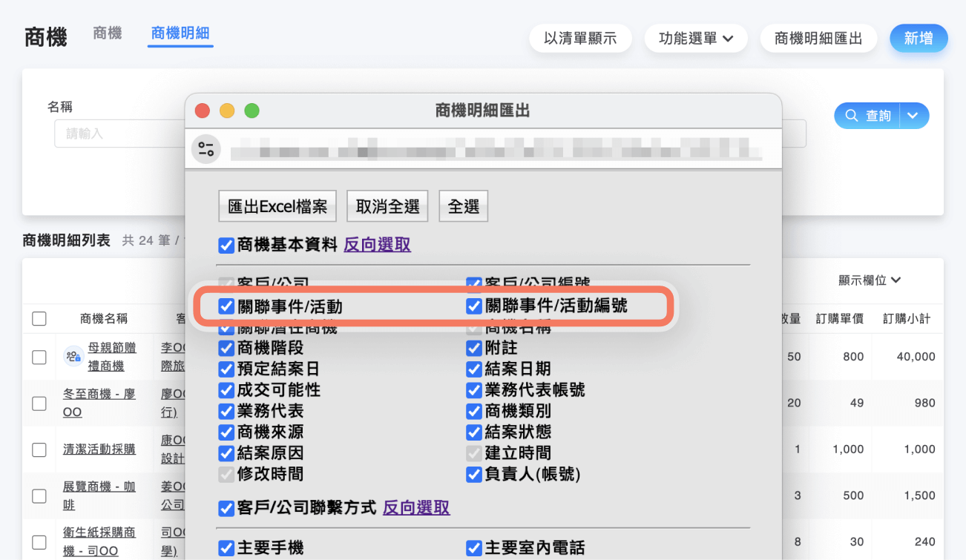Click the 訂購單價 column header
The image size is (966, 560).
pyautogui.click(x=840, y=319)
